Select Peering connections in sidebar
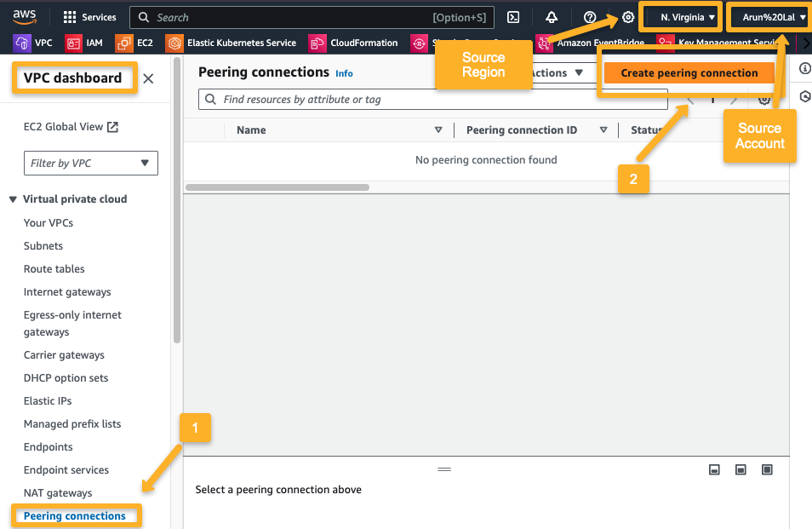Image resolution: width=812 pixels, height=529 pixels. (75, 516)
